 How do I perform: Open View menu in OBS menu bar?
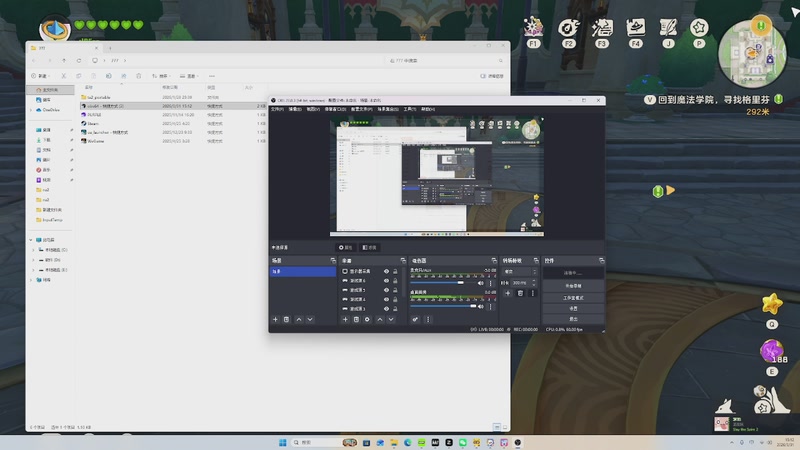(x=313, y=109)
